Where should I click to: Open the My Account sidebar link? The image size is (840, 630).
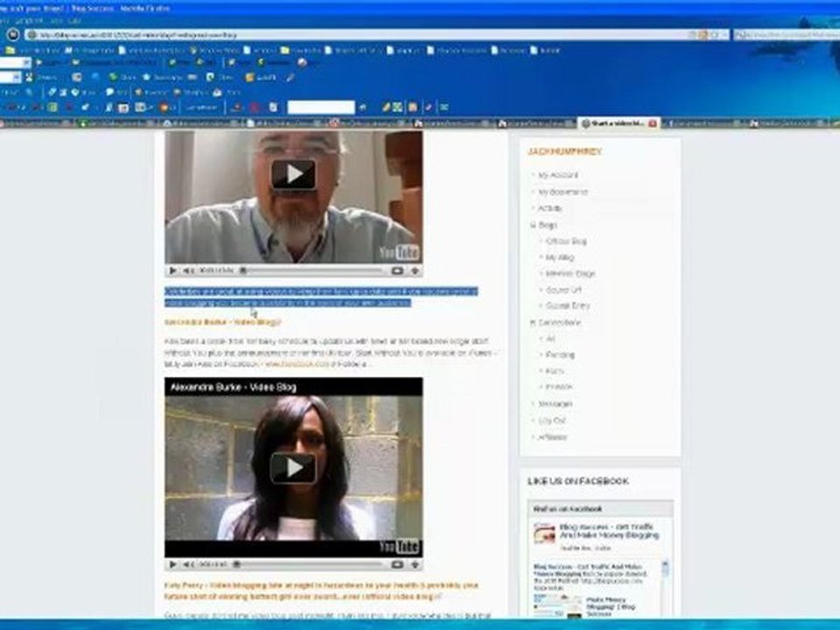tap(557, 175)
